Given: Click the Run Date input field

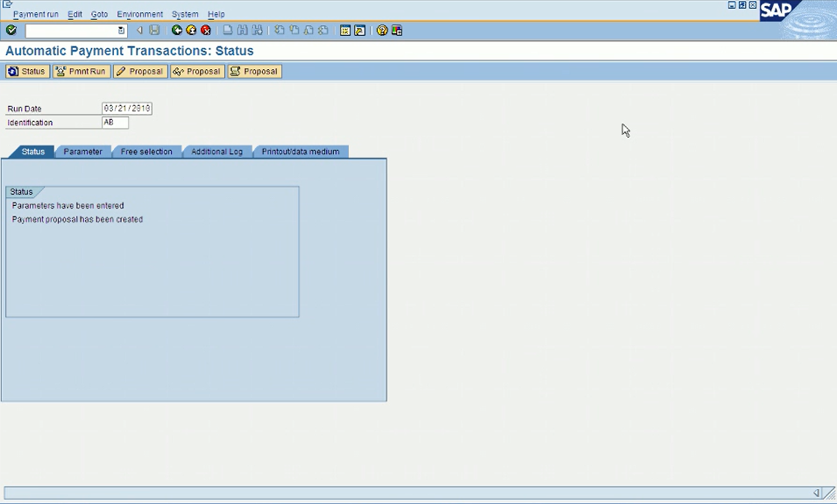Looking at the screenshot, I should 127,109.
